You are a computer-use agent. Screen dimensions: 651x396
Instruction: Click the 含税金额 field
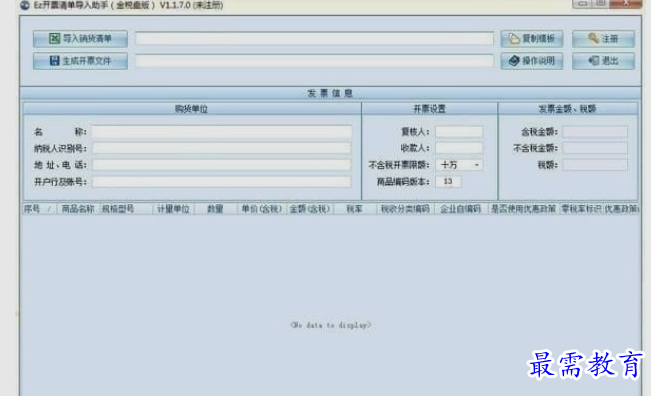pyautogui.click(x=595, y=132)
